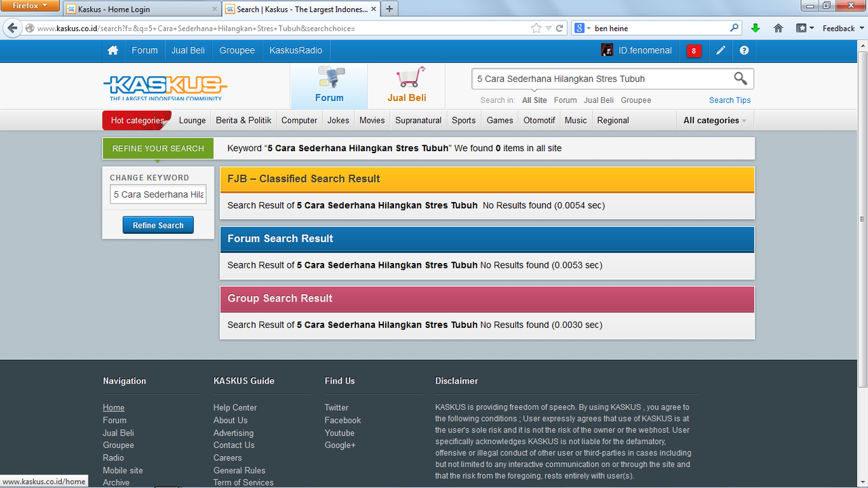
Task: Open URL history dropdown arrow
Action: 549,28
